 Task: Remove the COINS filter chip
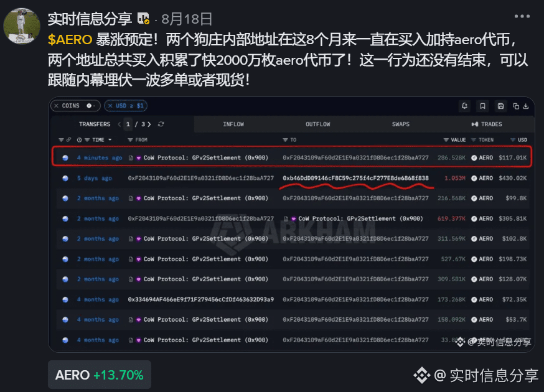(56, 106)
